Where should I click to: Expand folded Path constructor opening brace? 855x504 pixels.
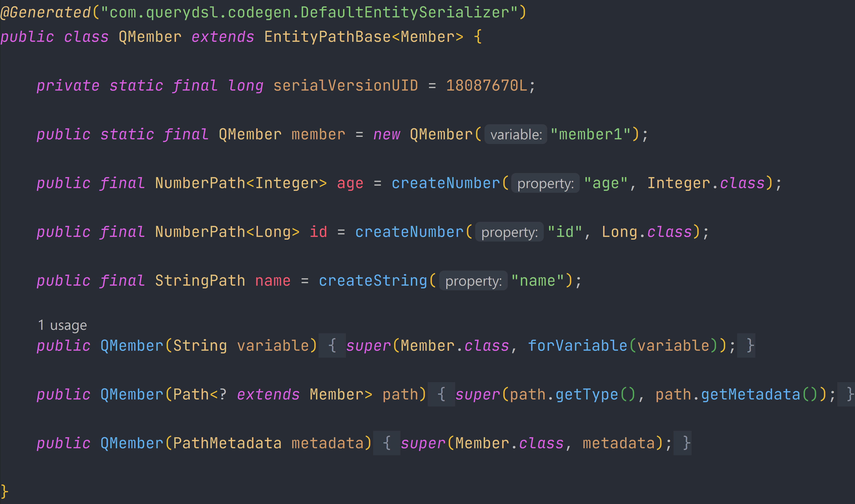pos(441,395)
